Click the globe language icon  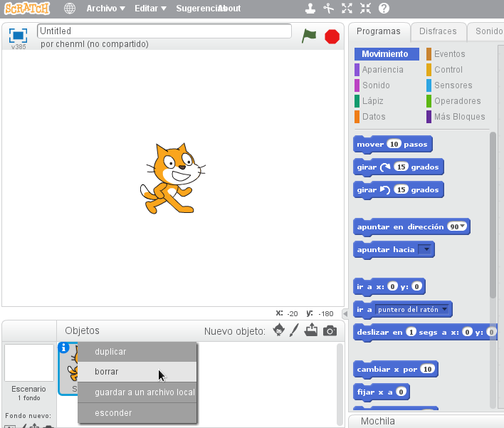pos(69,9)
